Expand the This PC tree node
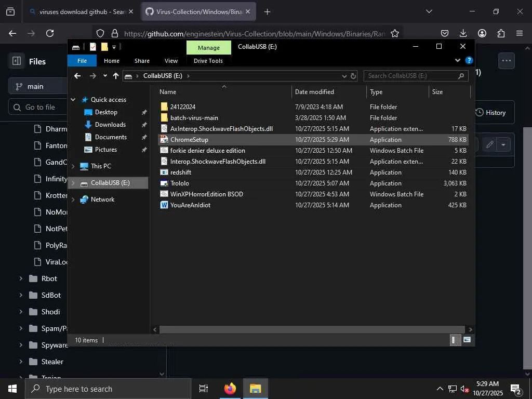This screenshot has height=399, width=532. (x=73, y=166)
